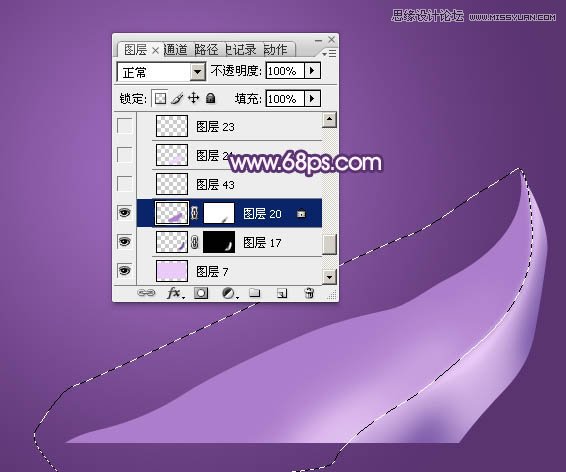This screenshot has width=566, height=472.
Task: Open the layer style fx menu
Action: (x=175, y=293)
